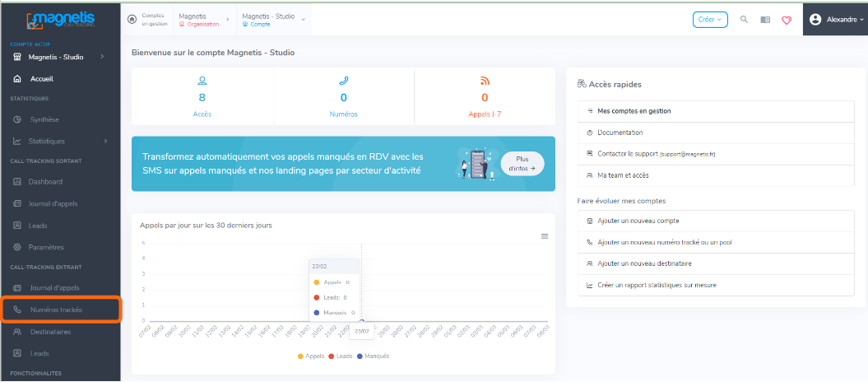Viewport: 868px width, 382px height.
Task: Expand the active account Magnetis - Studio chevron
Action: pyautogui.click(x=102, y=57)
